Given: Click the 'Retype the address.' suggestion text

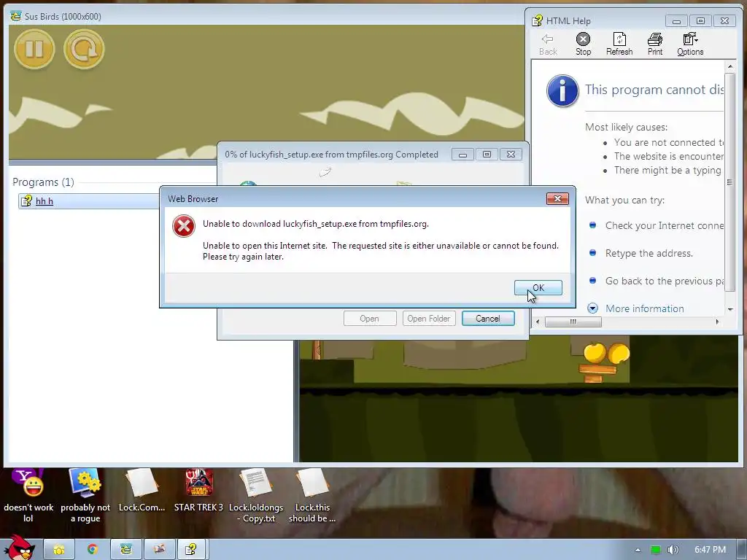Looking at the screenshot, I should pos(649,253).
